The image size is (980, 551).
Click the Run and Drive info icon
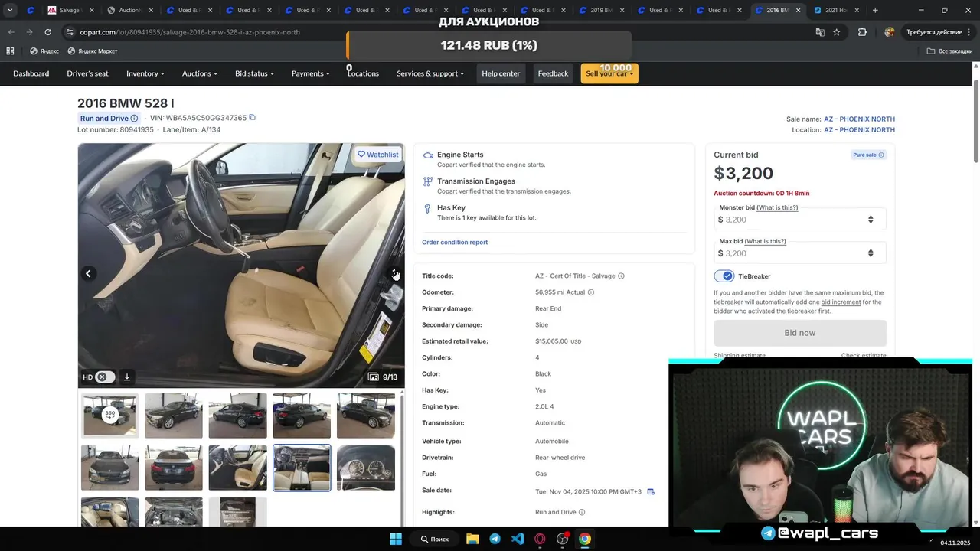click(134, 119)
